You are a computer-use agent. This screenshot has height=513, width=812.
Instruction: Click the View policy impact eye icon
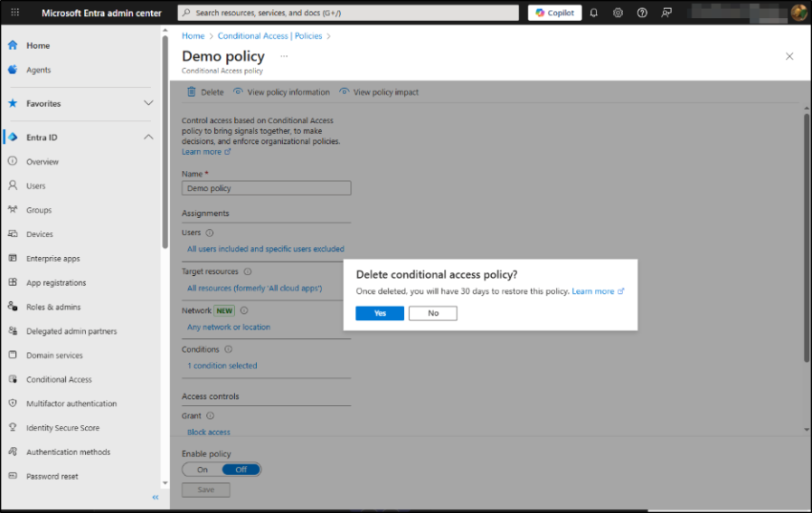(344, 91)
